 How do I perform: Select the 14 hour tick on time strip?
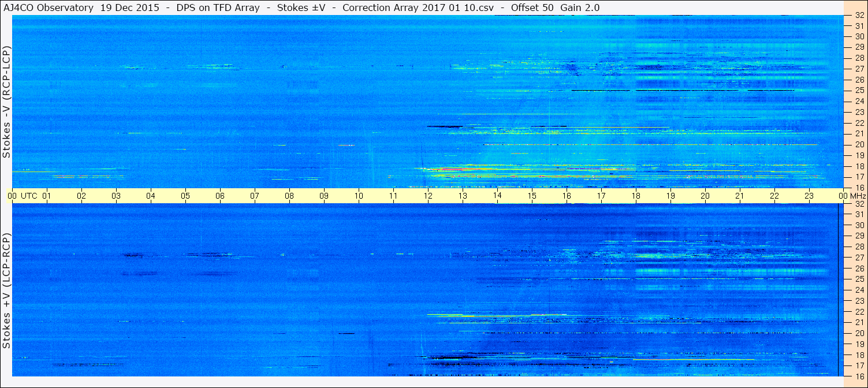point(497,196)
